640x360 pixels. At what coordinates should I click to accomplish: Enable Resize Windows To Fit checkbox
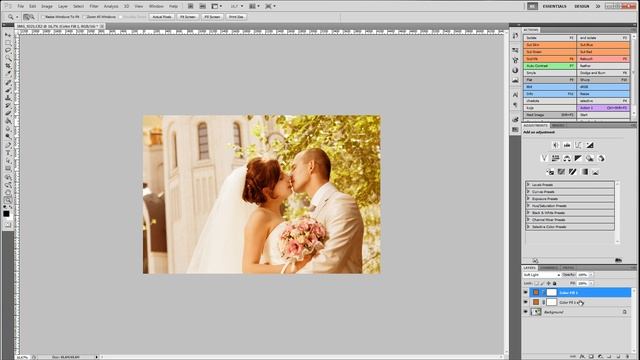[x=43, y=17]
